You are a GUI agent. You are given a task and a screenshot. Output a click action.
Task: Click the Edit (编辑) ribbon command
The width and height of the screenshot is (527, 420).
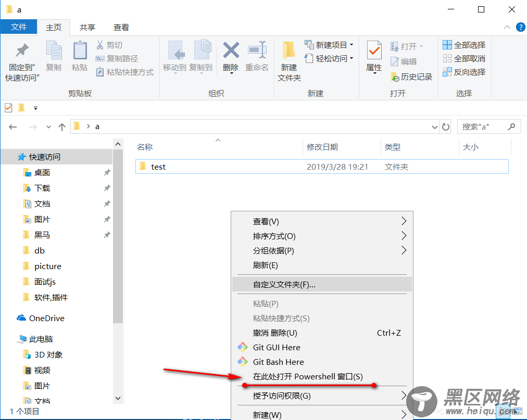[x=404, y=61]
